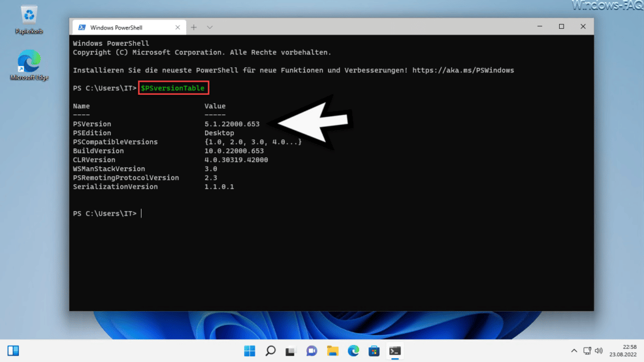Screen dimensions: 644x362
Task: Select the {1.0, 2.0, 3.0, 4.0...} value
Action: tap(253, 142)
